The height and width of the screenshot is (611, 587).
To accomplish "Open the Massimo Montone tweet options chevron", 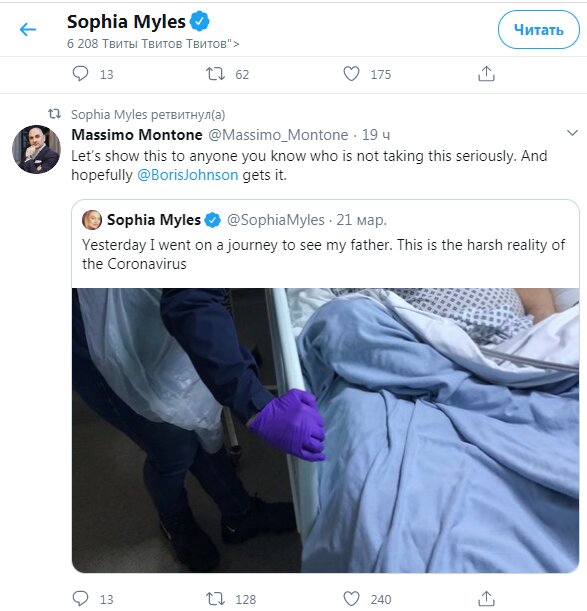I will click(572, 133).
